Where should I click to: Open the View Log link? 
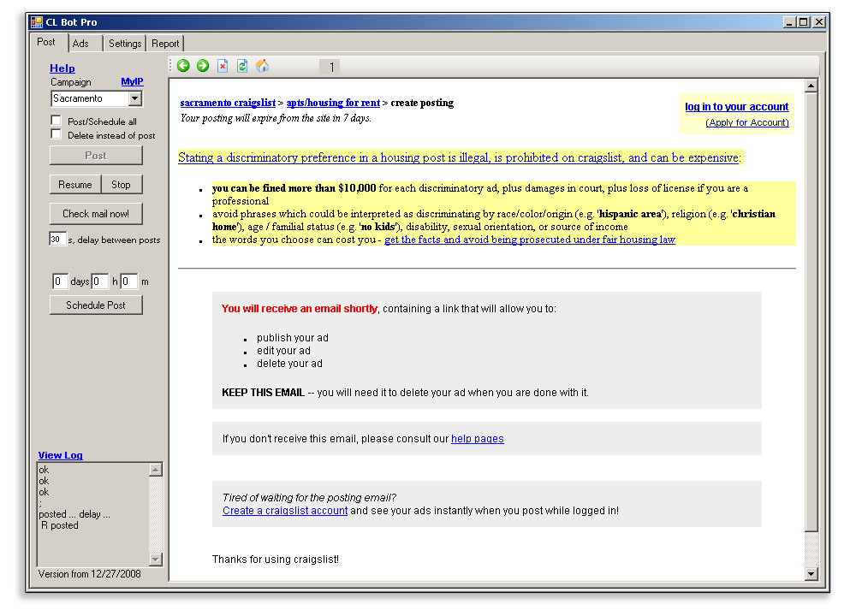click(x=61, y=455)
